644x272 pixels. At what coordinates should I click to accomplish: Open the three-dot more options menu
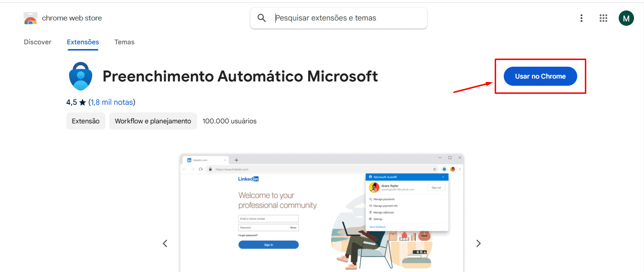[581, 18]
